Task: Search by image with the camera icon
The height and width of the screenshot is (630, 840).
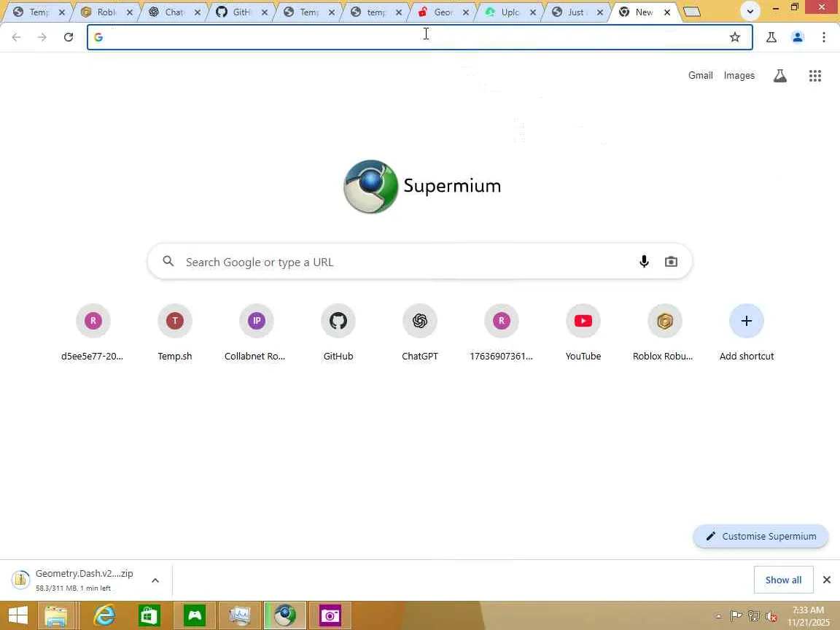Action: point(671,262)
